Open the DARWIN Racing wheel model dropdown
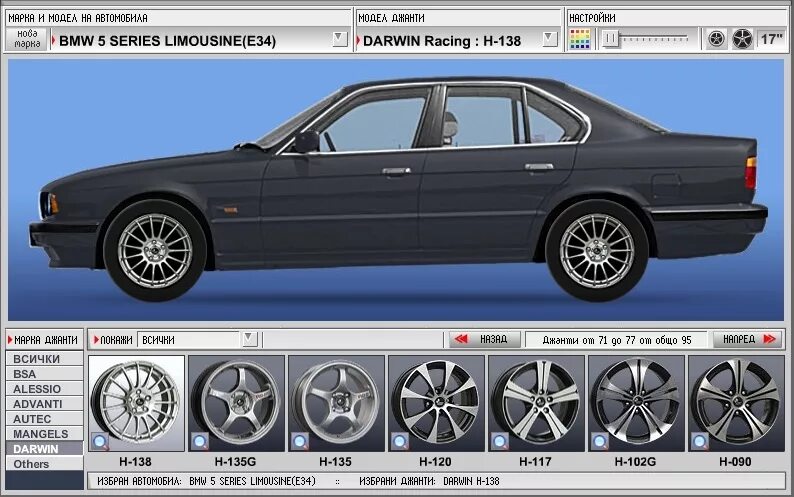The image size is (794, 497). pyautogui.click(x=550, y=39)
